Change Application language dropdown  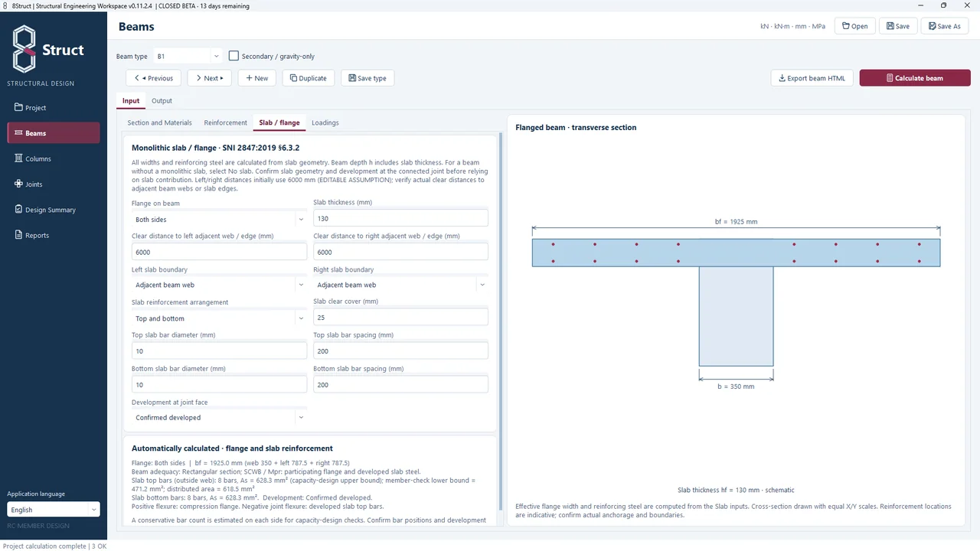click(x=54, y=510)
